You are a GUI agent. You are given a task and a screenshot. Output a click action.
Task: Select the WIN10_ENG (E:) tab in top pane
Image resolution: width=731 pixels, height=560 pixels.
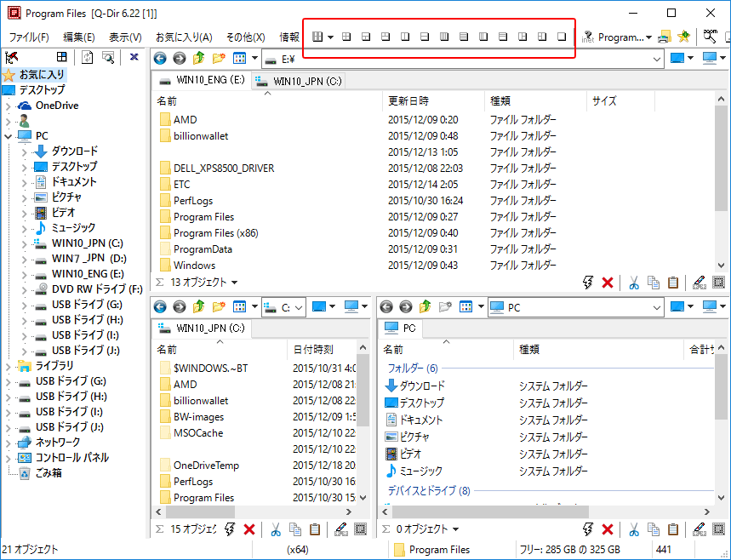pyautogui.click(x=202, y=80)
